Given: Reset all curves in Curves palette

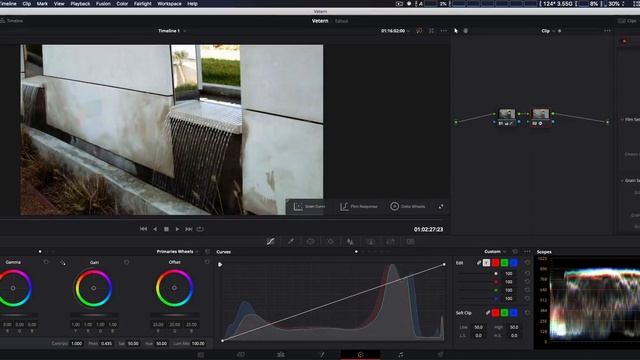Looking at the screenshot, I should pos(515,252).
